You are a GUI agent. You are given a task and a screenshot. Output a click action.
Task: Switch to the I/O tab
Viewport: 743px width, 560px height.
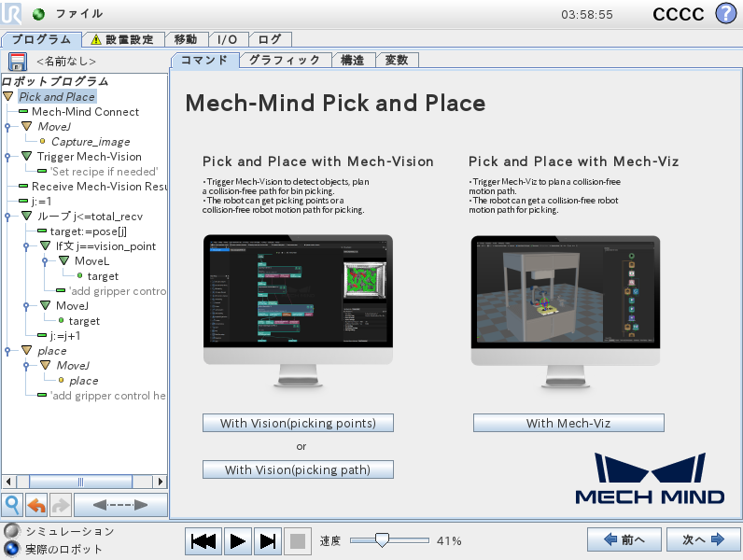coord(227,39)
